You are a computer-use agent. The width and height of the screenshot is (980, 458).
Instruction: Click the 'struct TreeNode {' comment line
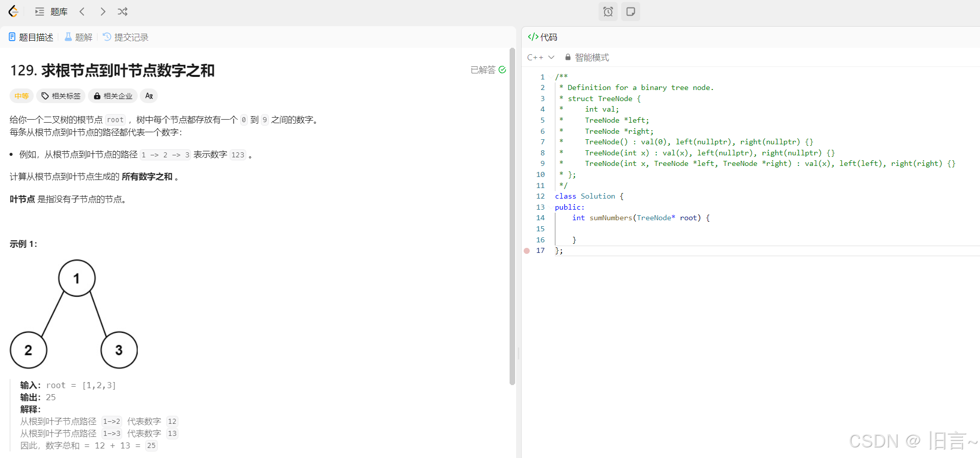tap(600, 99)
